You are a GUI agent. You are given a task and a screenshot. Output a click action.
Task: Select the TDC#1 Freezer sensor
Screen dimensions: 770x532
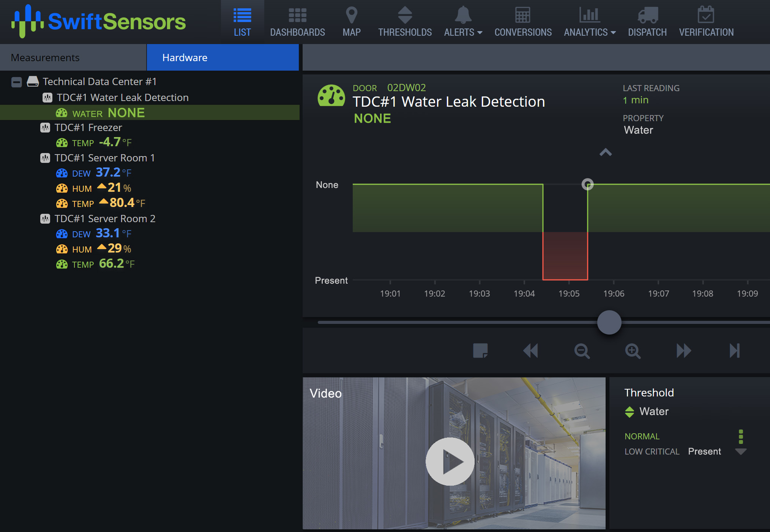click(88, 128)
